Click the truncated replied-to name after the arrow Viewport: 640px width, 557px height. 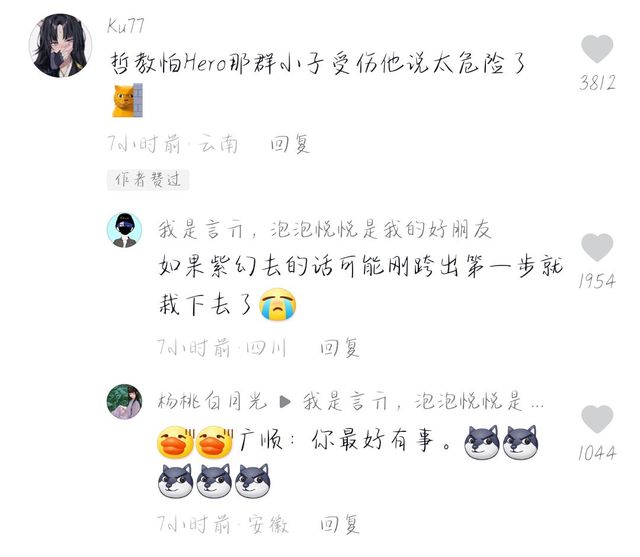click(x=423, y=401)
